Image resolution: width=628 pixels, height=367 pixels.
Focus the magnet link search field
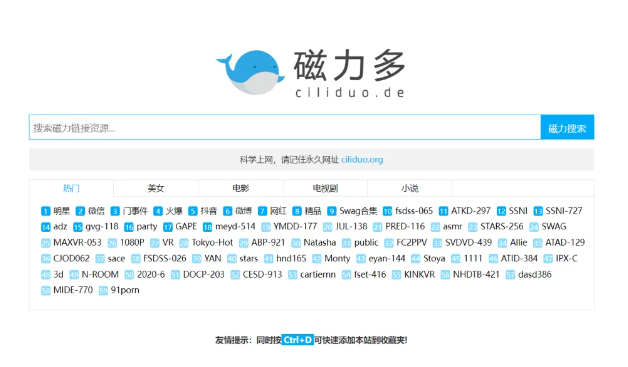coord(285,127)
